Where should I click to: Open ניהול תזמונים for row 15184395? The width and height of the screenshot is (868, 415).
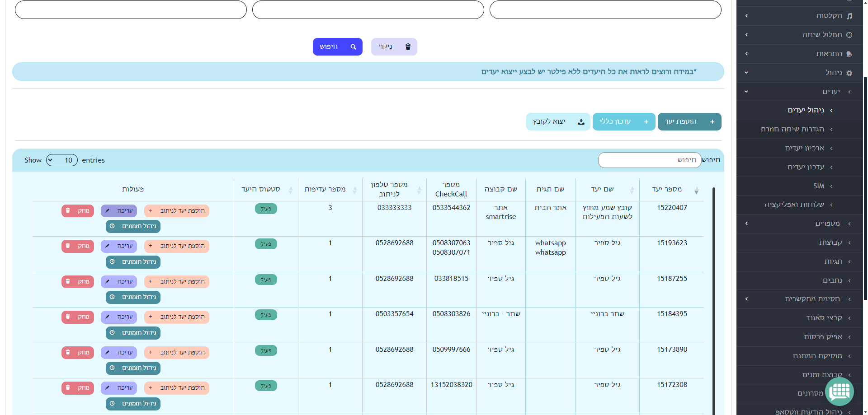133,333
